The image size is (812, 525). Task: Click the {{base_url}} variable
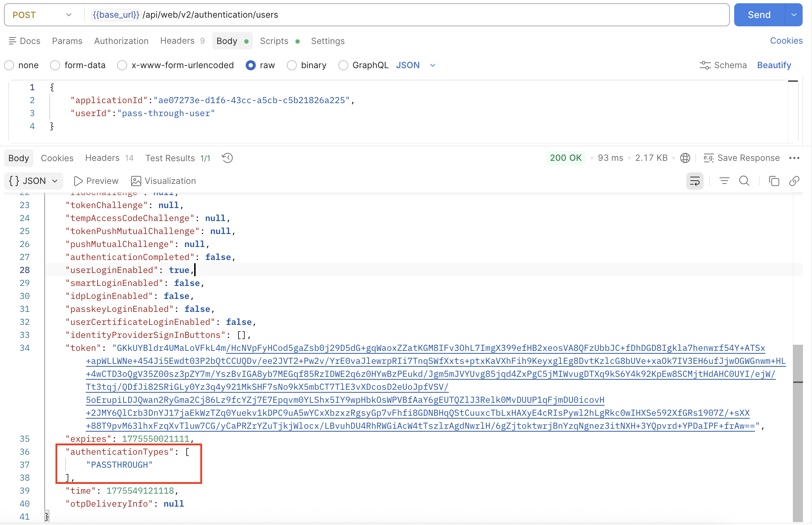tap(116, 15)
